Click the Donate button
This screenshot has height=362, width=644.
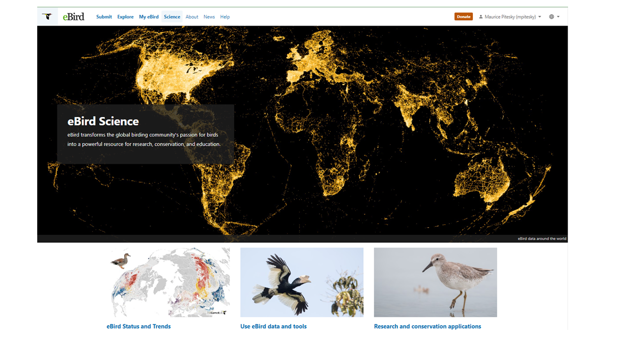point(463,16)
